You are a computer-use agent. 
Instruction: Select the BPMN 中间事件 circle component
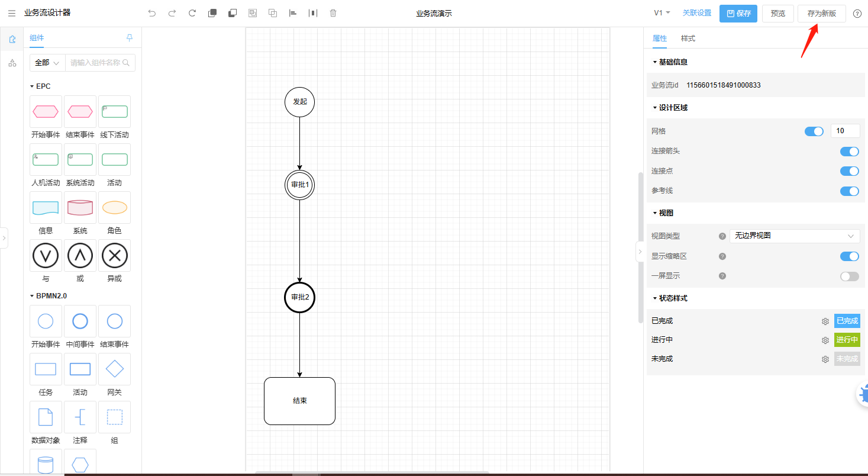coord(80,321)
